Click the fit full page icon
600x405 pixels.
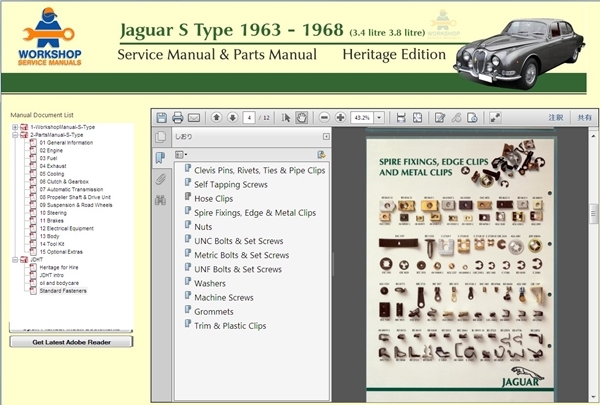coord(417,118)
